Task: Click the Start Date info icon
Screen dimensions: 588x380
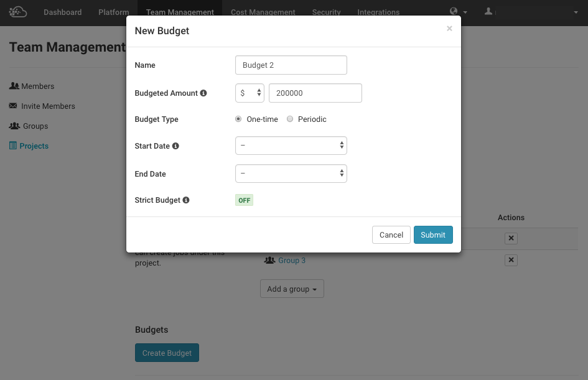Action: [175, 146]
